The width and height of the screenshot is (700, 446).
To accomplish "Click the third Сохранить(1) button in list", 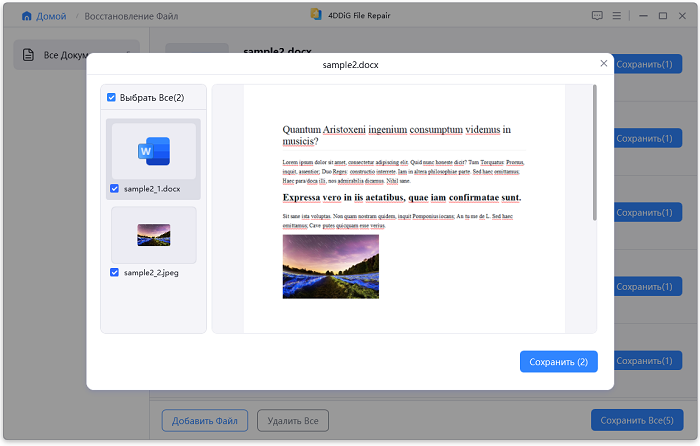I will tap(648, 213).
